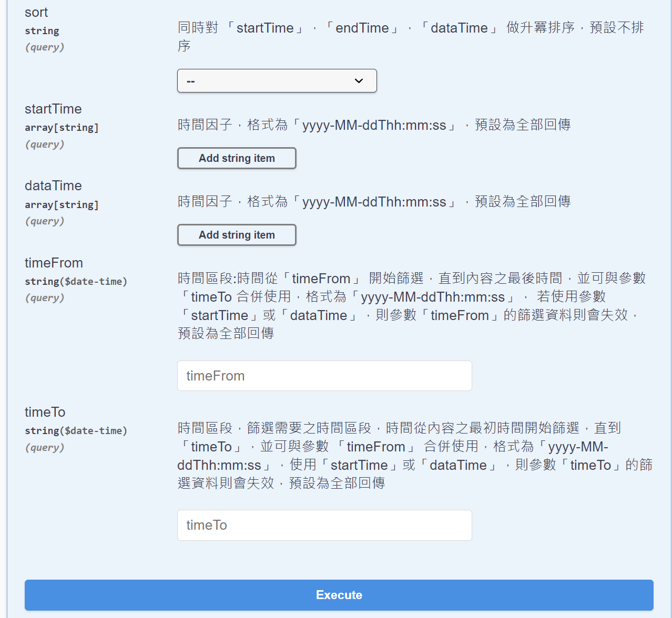Click the sort parameter name
Image resolution: width=672 pixels, height=618 pixels.
pyautogui.click(x=36, y=13)
